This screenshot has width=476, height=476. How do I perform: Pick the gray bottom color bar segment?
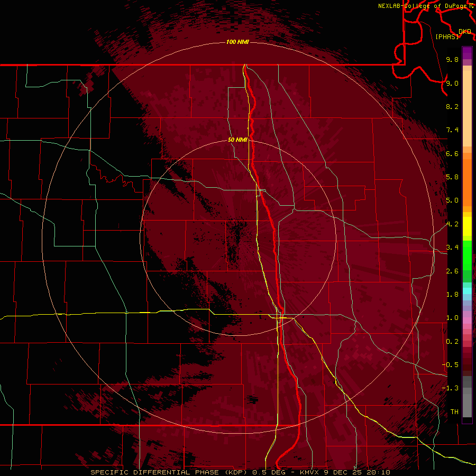tap(467, 405)
